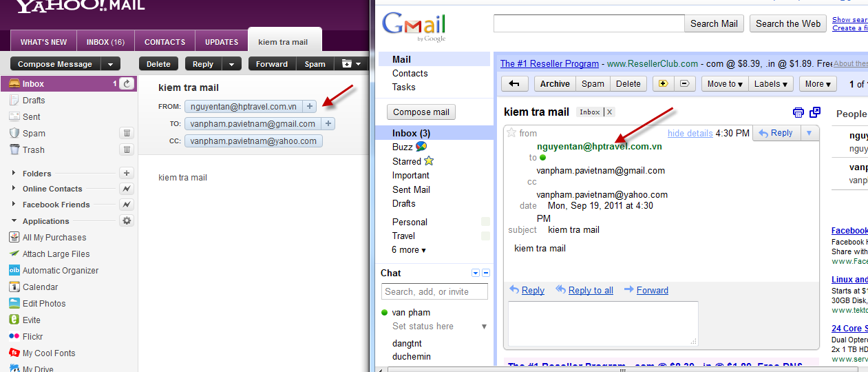Click the chat icon beside Online Contacts
This screenshot has height=372, width=868.
pos(127,189)
